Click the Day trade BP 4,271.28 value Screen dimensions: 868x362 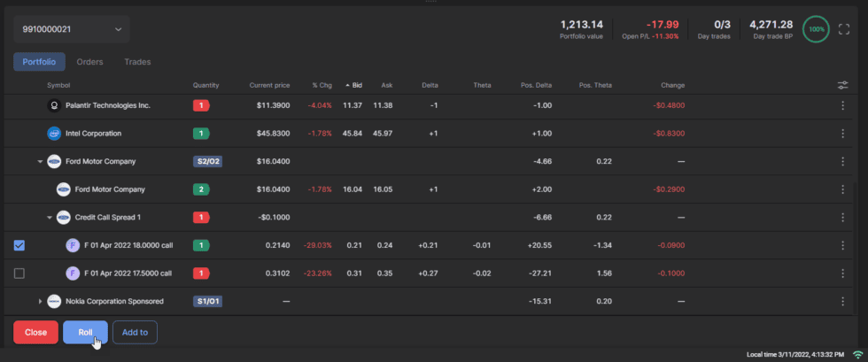[771, 25]
